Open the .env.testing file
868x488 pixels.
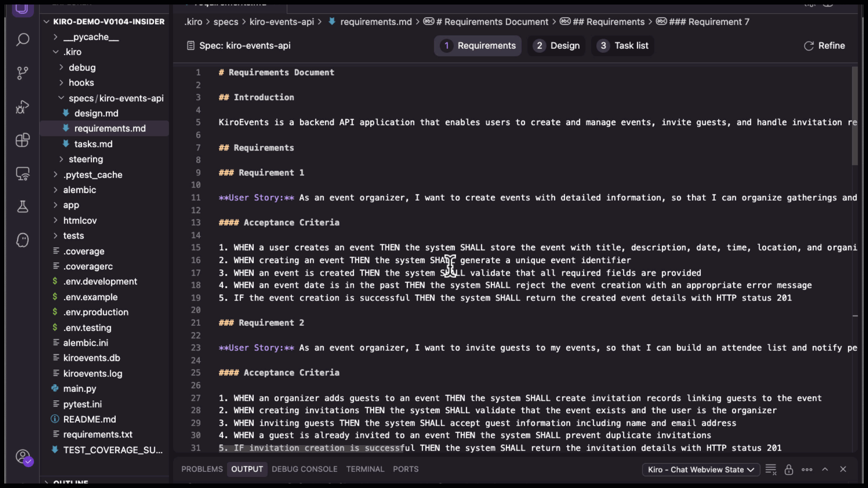104,328
